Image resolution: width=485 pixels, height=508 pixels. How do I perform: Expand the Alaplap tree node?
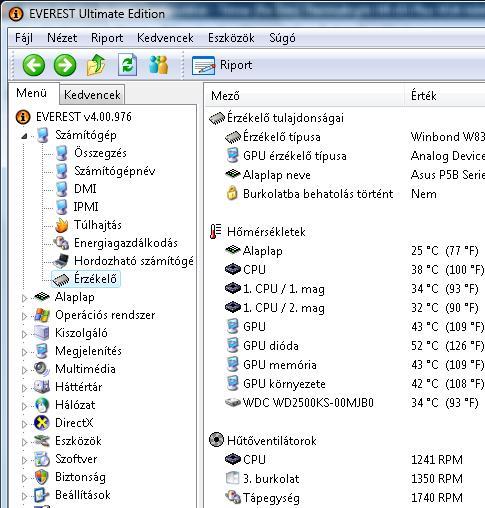pyautogui.click(x=24, y=298)
